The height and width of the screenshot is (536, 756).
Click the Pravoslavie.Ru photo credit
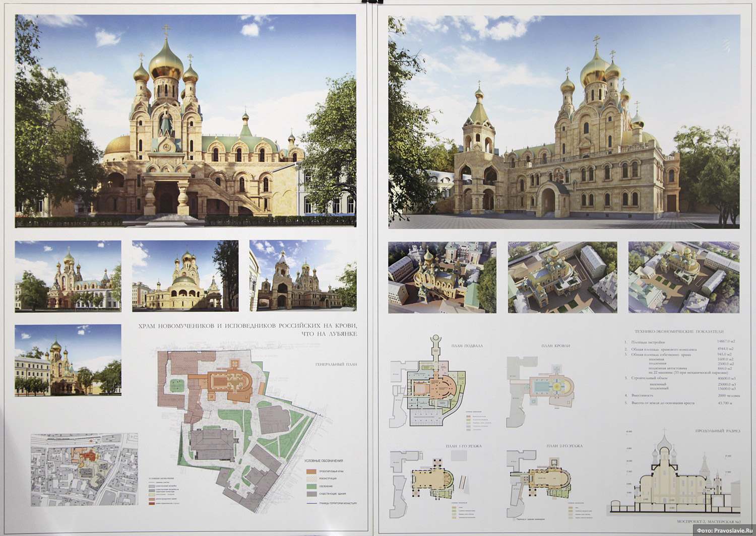[724, 530]
